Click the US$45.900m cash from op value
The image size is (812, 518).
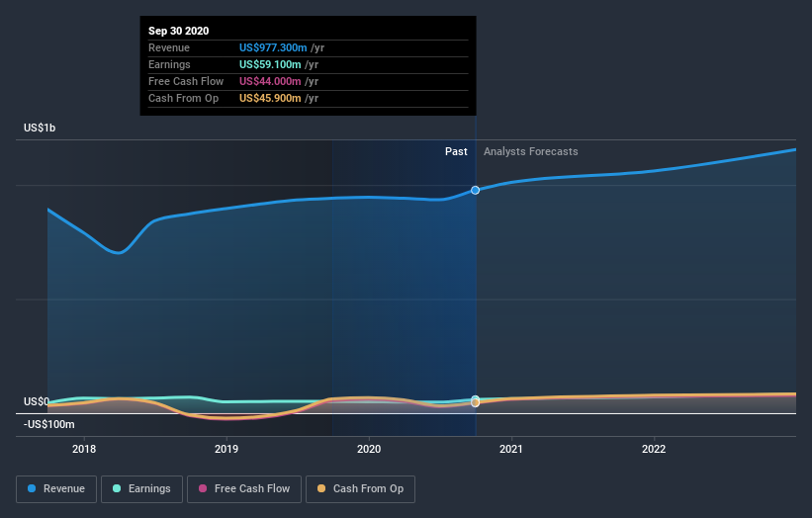pos(270,98)
